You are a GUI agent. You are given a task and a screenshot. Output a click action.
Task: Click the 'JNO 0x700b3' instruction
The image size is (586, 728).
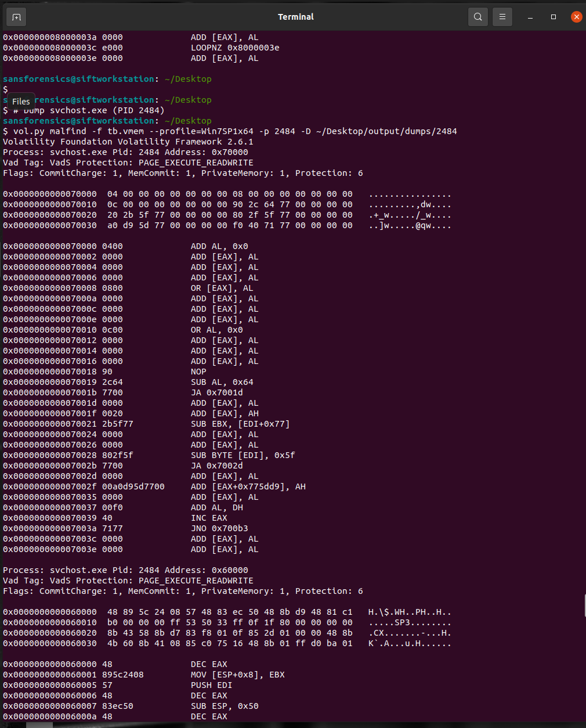click(x=219, y=528)
